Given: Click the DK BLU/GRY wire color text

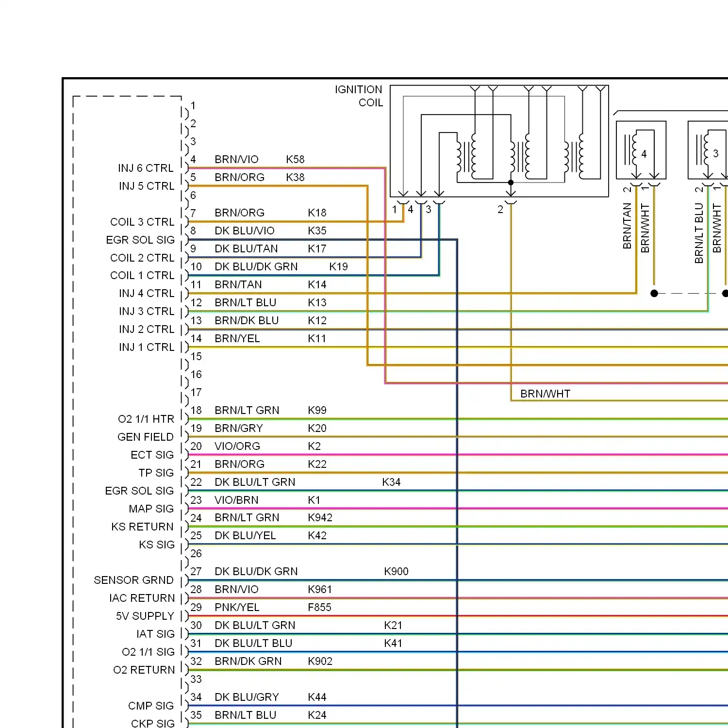Looking at the screenshot, I should (247, 697).
